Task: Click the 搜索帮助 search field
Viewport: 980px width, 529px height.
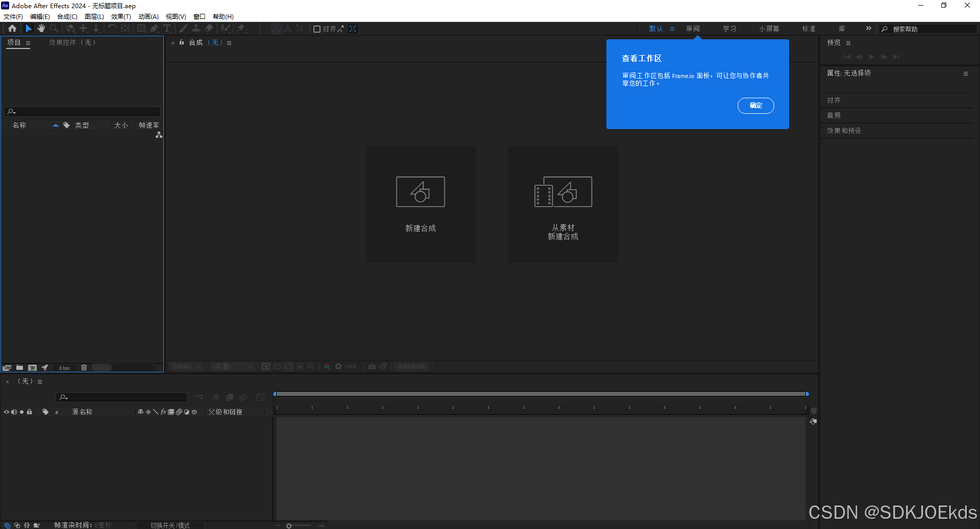Action: (x=928, y=29)
